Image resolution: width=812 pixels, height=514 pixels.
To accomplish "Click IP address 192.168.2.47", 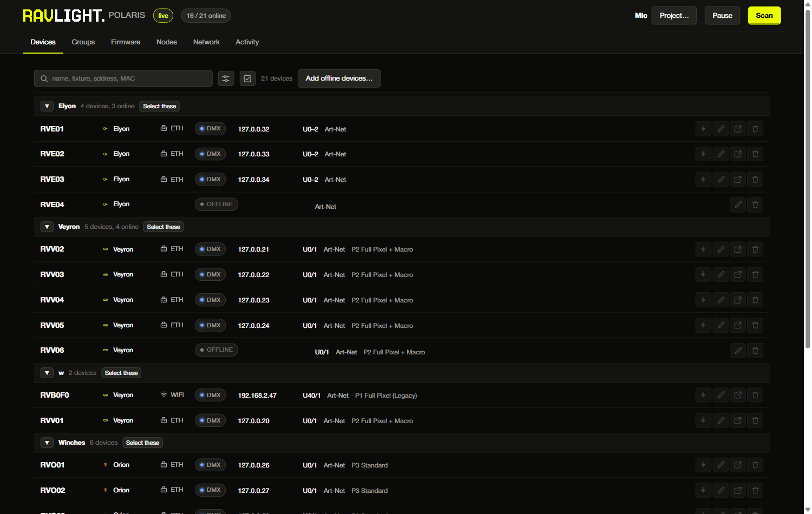I will point(257,396).
